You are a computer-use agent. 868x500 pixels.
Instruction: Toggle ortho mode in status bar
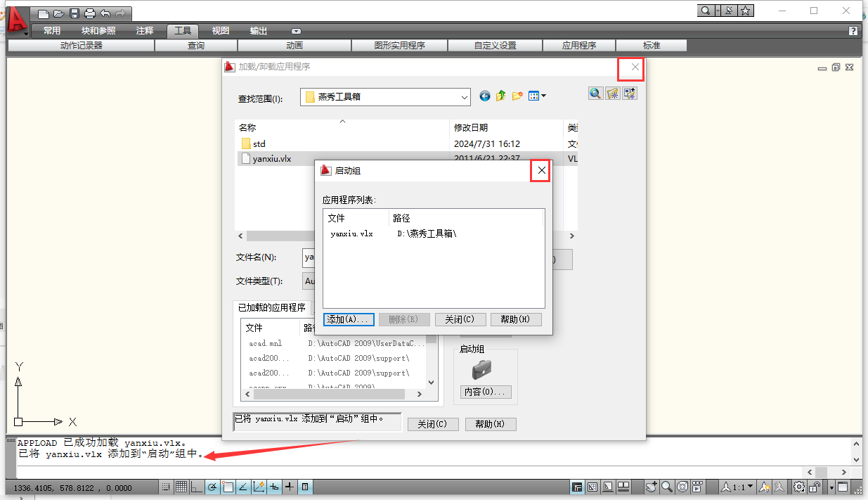pyautogui.click(x=196, y=487)
